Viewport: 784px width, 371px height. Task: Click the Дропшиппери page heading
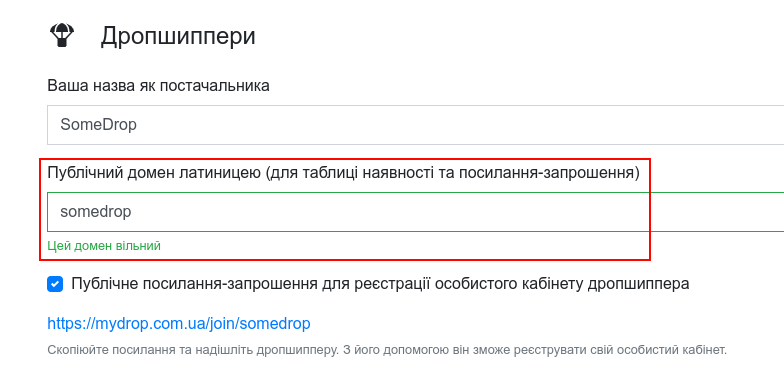click(178, 36)
